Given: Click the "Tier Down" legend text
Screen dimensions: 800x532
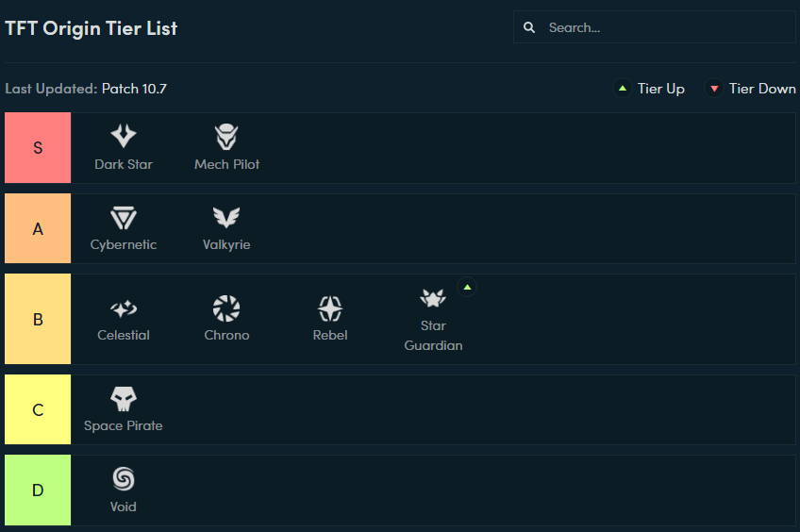Looking at the screenshot, I should pos(762,89).
